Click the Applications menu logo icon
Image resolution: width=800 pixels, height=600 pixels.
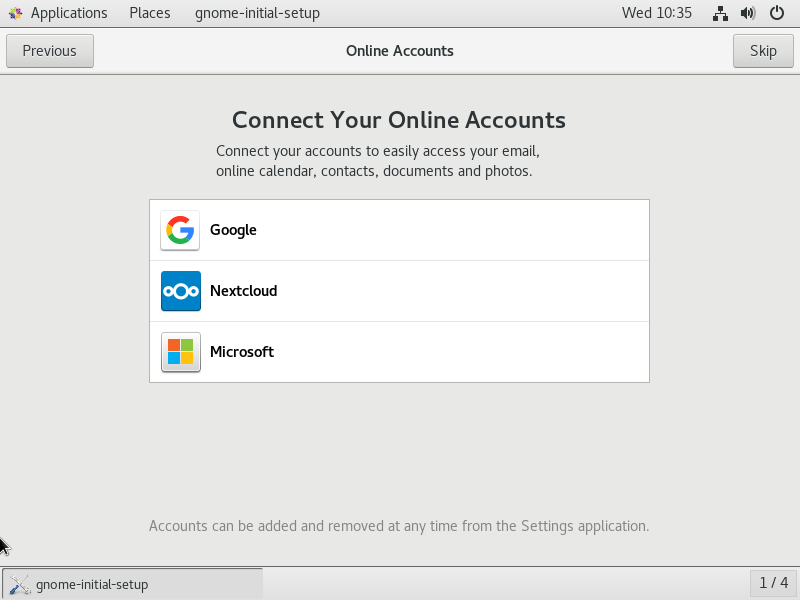pos(15,13)
